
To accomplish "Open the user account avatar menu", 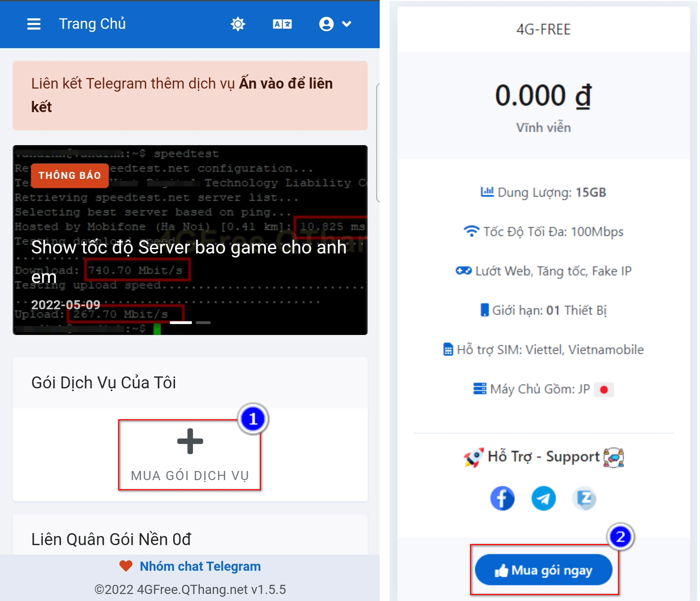I will point(326,24).
